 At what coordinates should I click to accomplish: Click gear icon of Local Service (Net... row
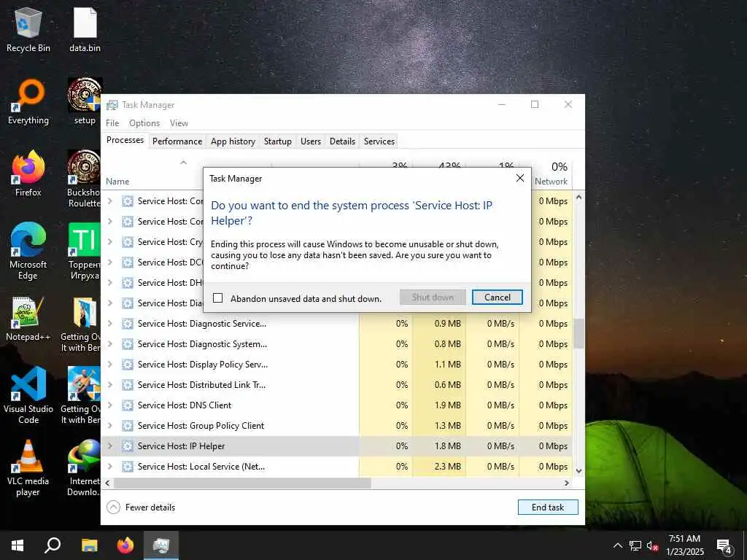coord(127,466)
